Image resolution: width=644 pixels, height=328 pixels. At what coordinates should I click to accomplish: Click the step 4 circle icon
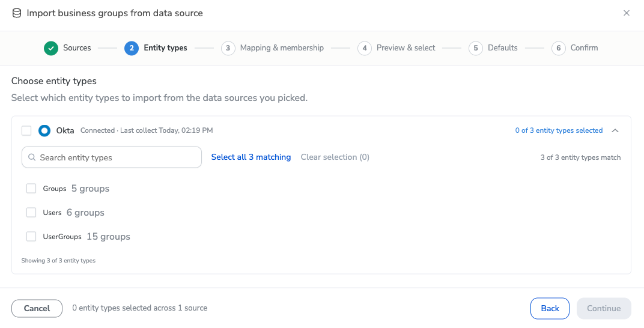pyautogui.click(x=364, y=48)
